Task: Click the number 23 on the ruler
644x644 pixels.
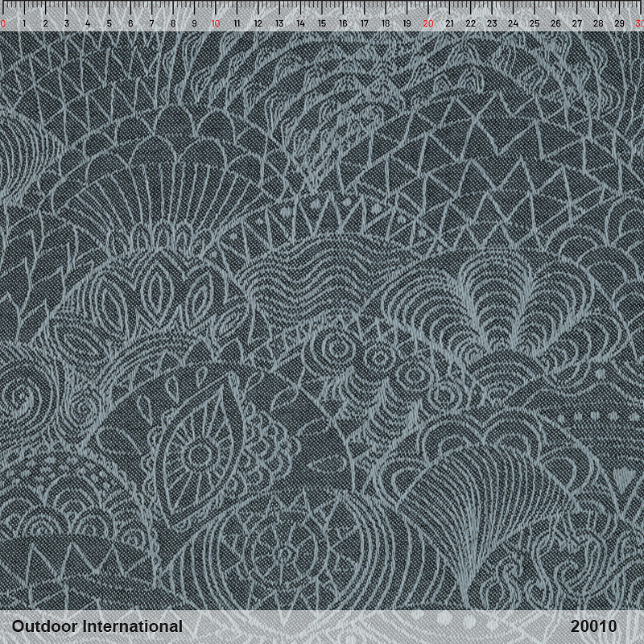Action: 491,23
